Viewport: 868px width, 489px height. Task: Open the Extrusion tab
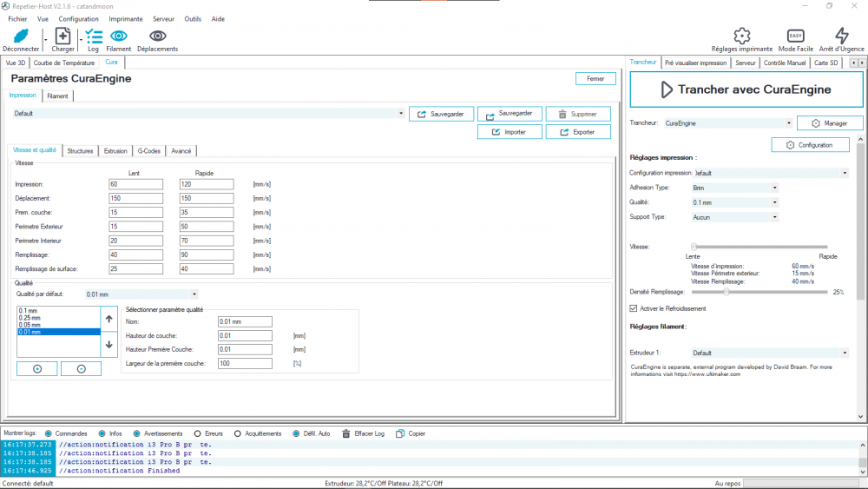pyautogui.click(x=115, y=150)
